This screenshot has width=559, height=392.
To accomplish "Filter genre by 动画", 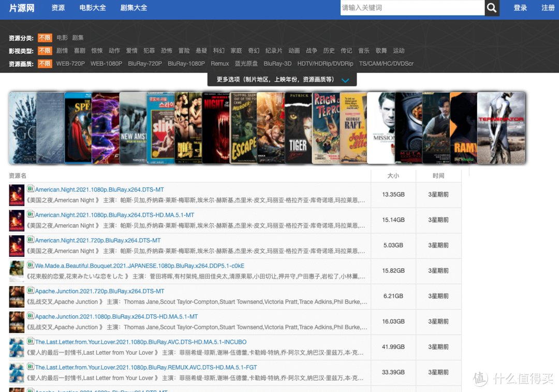I will pos(294,51).
